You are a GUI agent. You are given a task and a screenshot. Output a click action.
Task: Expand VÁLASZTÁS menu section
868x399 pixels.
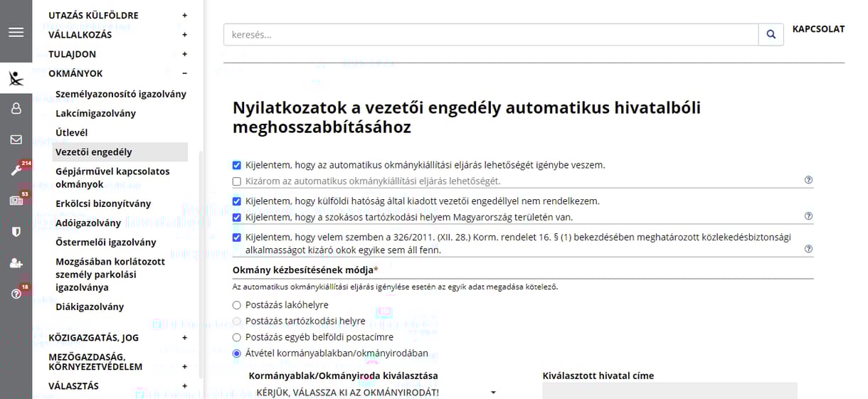(184, 386)
